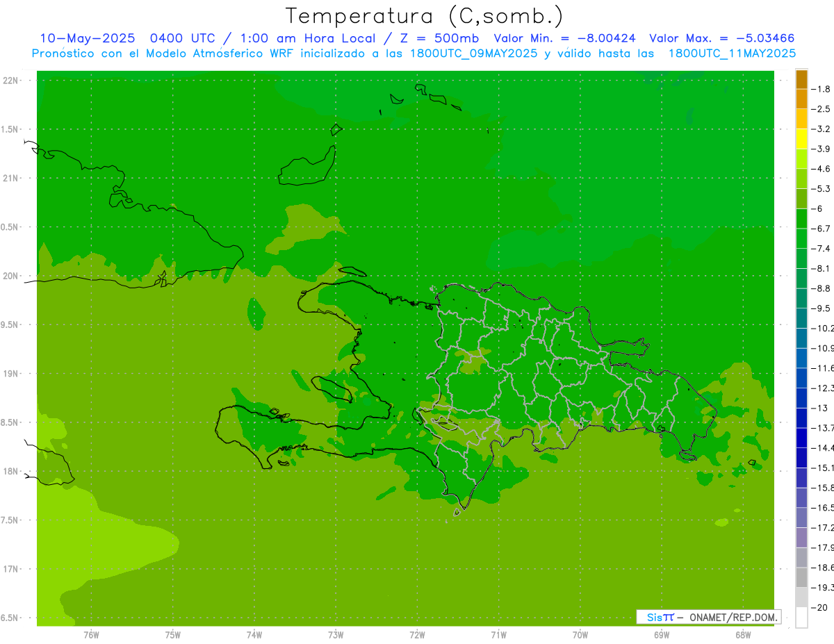Click the '68W' longitude label
This screenshot has height=644, width=834.
(743, 634)
